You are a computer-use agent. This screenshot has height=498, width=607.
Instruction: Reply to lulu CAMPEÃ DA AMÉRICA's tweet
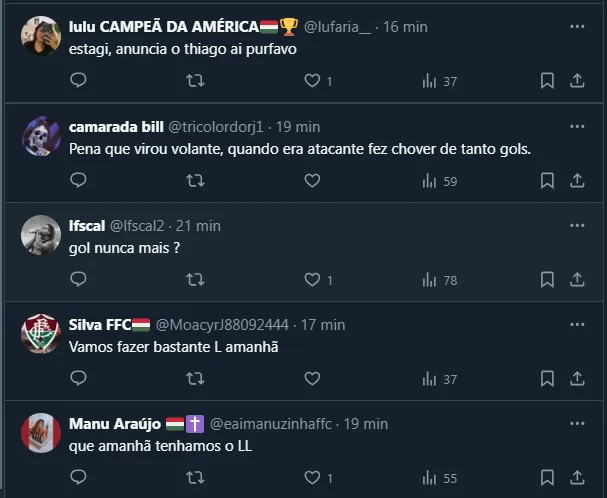(x=78, y=81)
